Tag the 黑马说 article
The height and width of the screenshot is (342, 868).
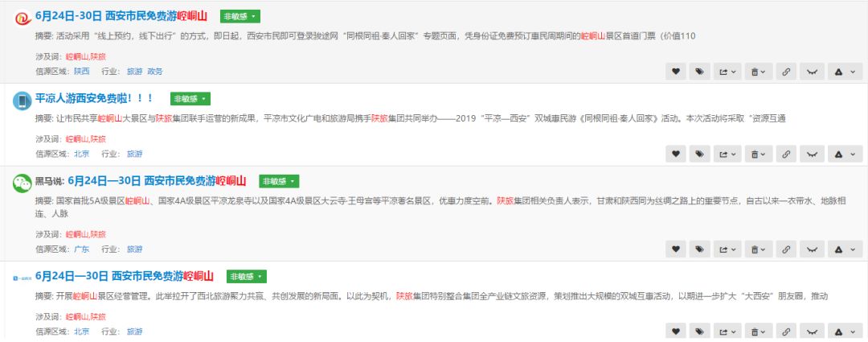(700, 249)
